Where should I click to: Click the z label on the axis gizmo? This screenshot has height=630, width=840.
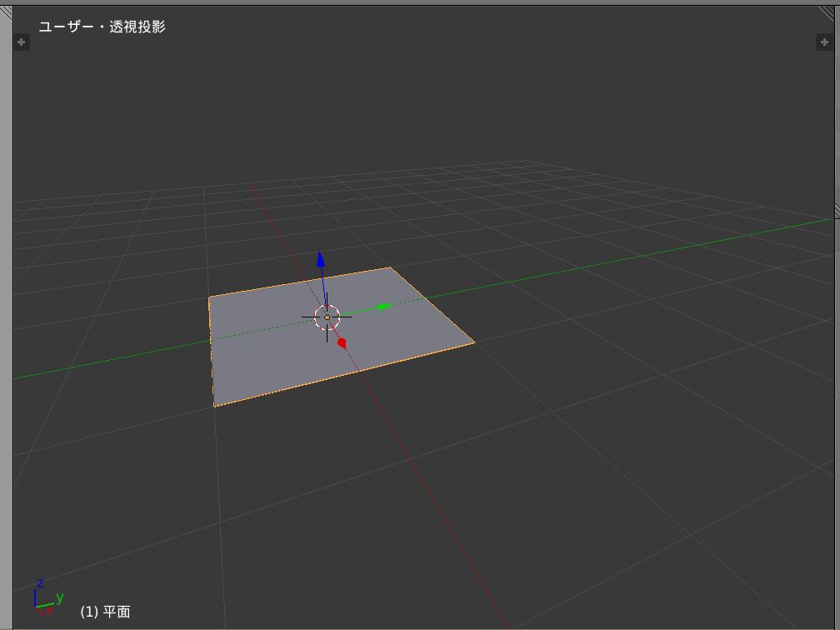[39, 583]
